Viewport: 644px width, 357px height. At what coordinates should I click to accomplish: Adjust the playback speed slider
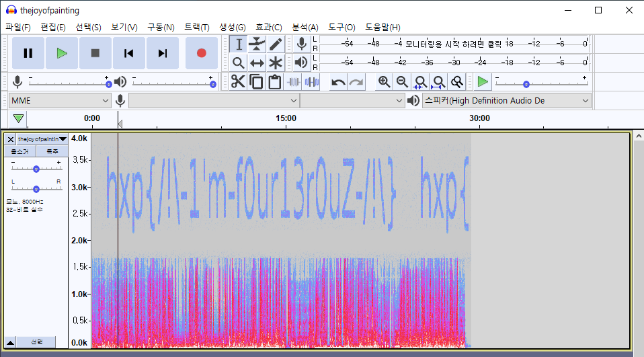541,83
